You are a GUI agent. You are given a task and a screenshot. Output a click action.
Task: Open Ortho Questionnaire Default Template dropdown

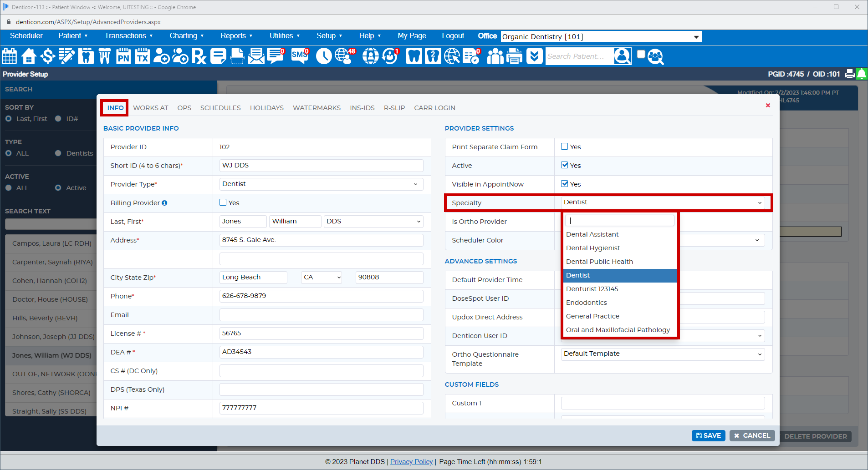pos(663,354)
